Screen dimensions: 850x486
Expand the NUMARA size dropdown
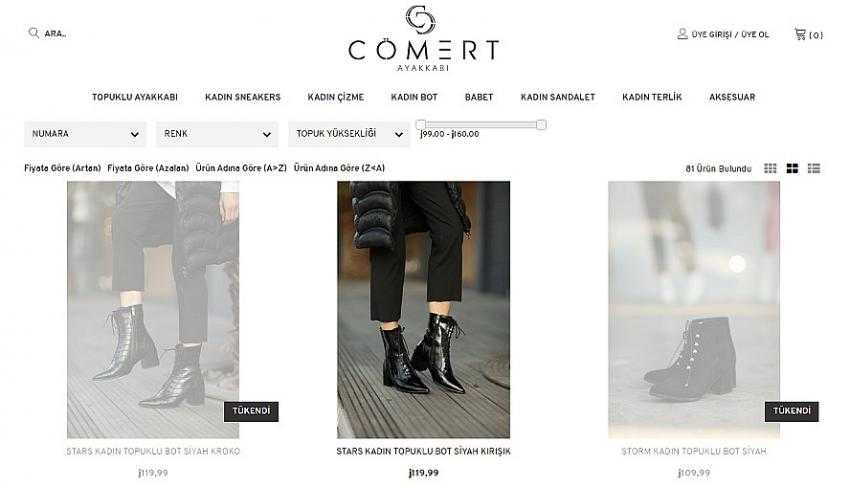pyautogui.click(x=85, y=134)
